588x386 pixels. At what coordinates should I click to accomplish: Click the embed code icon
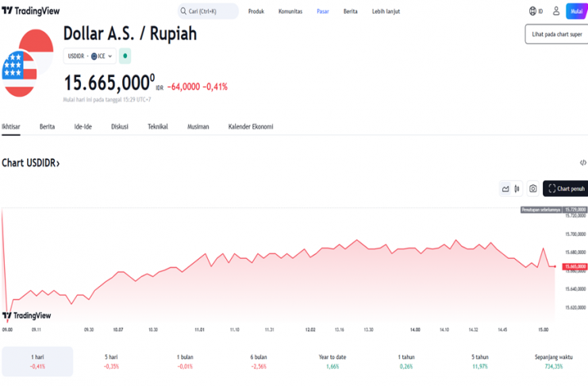point(582,162)
